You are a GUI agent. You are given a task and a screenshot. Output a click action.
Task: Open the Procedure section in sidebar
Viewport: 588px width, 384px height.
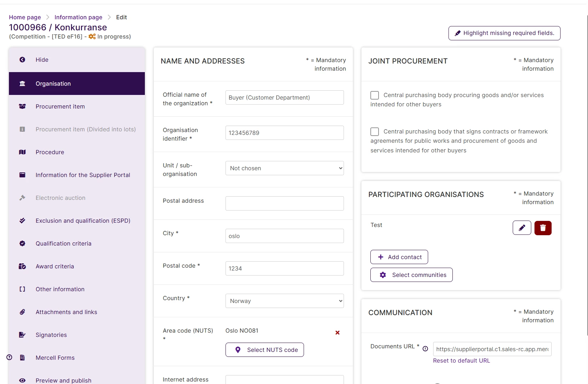point(50,152)
